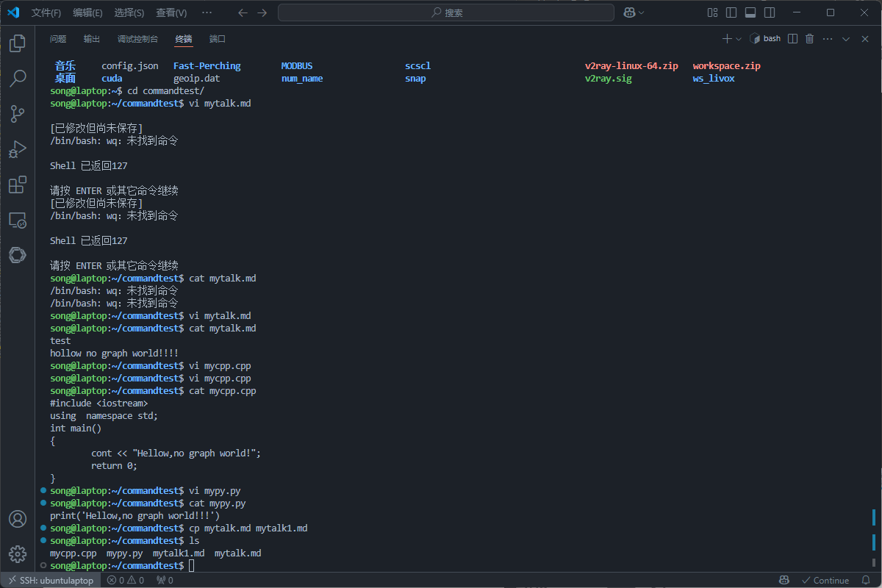Open the Explorer view in activity bar
882x588 pixels.
click(x=17, y=43)
